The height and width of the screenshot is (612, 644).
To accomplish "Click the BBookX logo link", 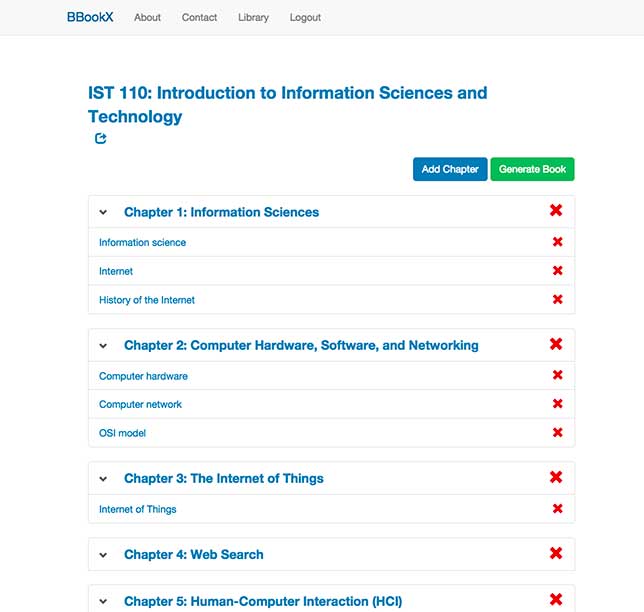I will tap(90, 17).
